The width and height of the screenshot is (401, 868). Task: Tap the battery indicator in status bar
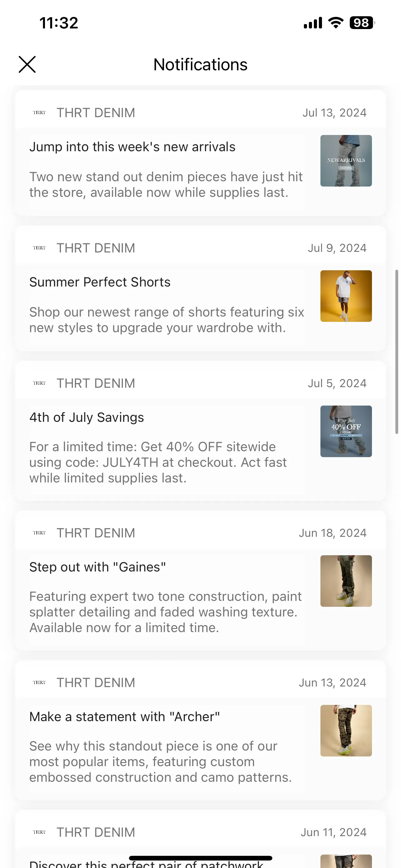pyautogui.click(x=362, y=22)
